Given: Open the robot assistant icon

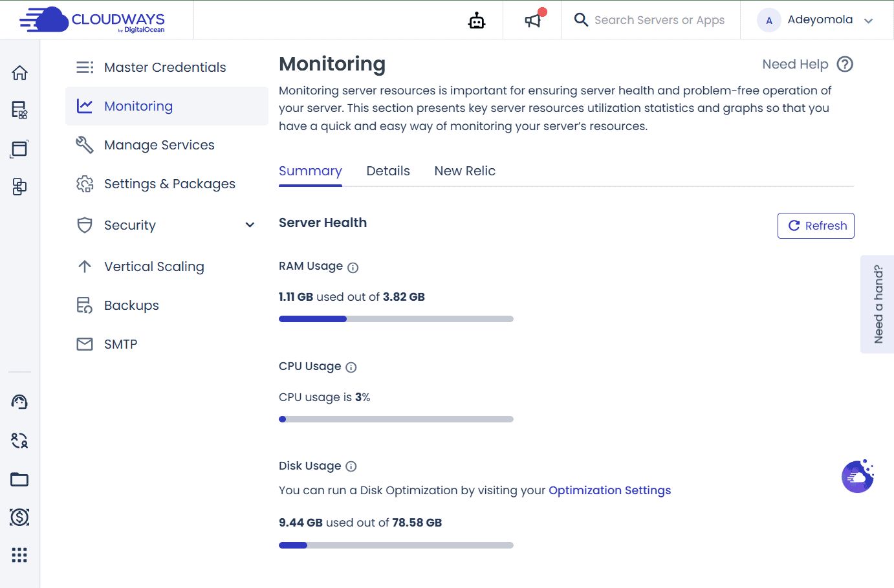Looking at the screenshot, I should [477, 21].
